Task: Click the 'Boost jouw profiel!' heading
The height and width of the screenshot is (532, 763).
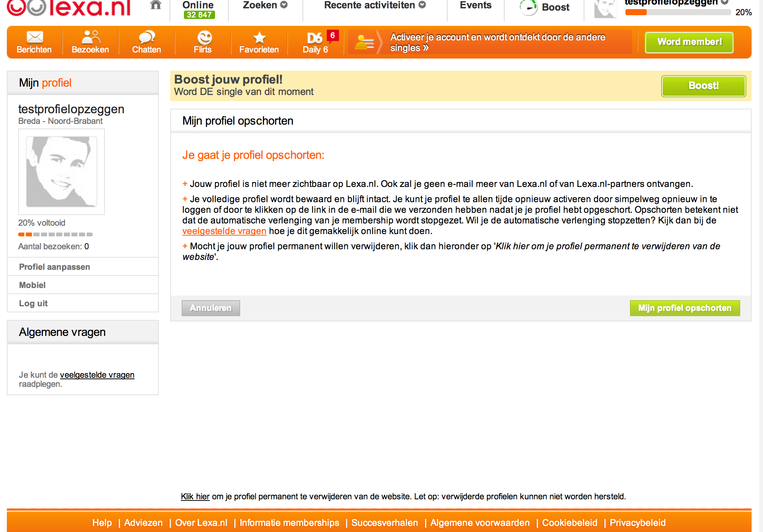Action: [228, 79]
